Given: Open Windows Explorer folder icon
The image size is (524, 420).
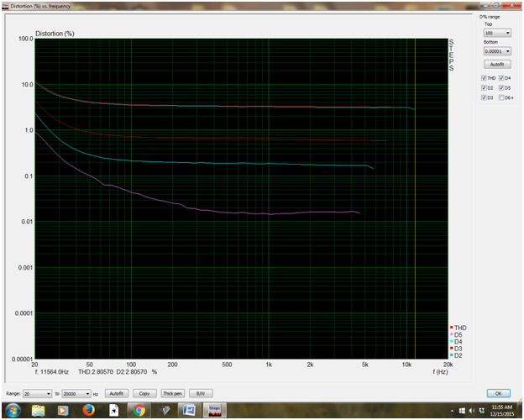Looking at the screenshot, I should point(39,411).
